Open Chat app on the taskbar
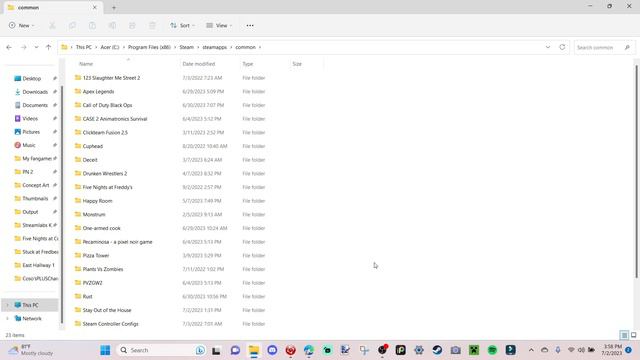This screenshot has width=640, height=360. pos(235,350)
